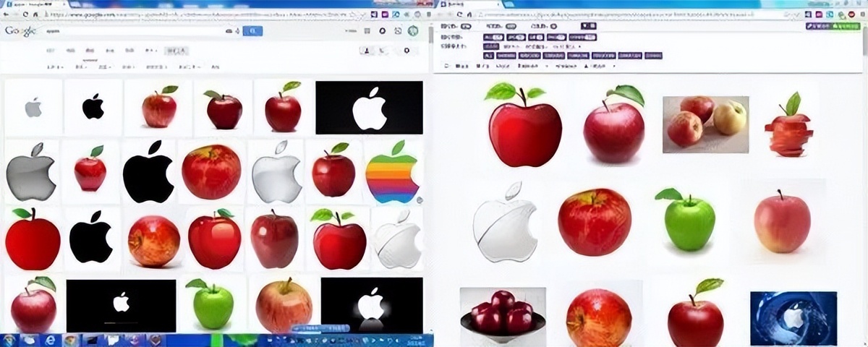
Task: Click the search by image camera icon
Action: 229,31
